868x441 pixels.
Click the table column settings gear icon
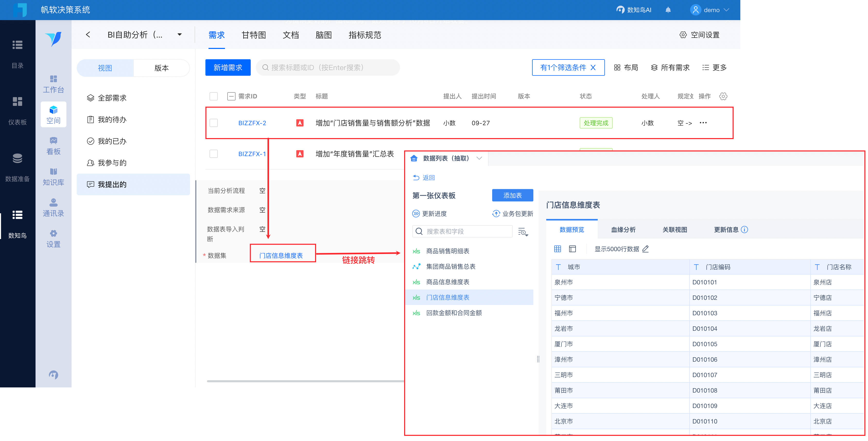tap(723, 96)
